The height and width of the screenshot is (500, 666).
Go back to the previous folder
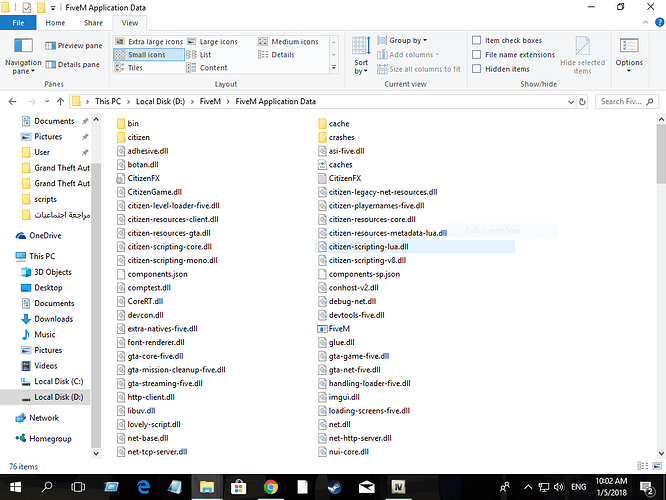[12, 102]
